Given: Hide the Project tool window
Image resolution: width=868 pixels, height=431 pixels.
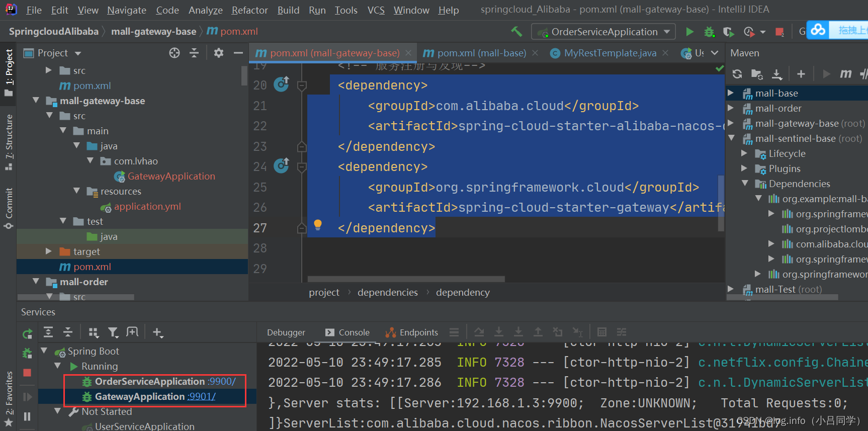Looking at the screenshot, I should pyautogui.click(x=238, y=53).
